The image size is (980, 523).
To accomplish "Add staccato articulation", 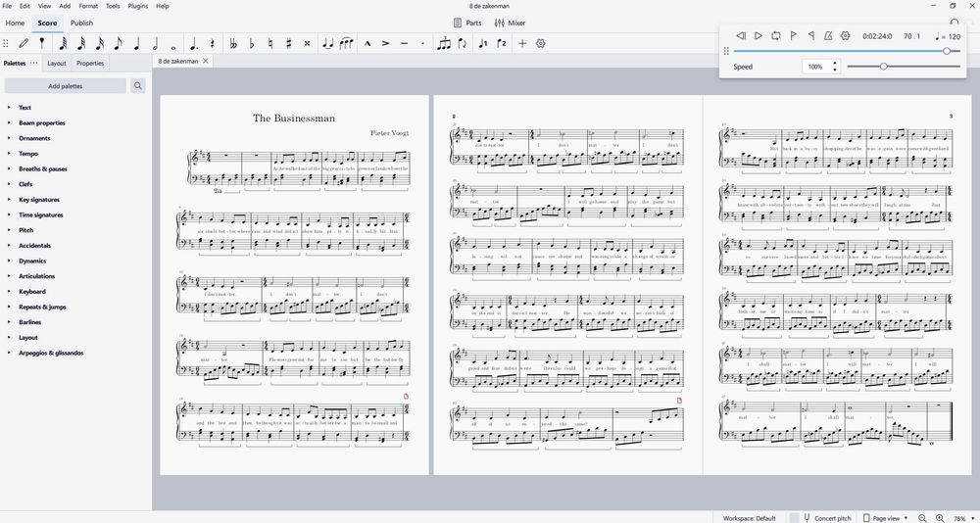I will coord(422,44).
